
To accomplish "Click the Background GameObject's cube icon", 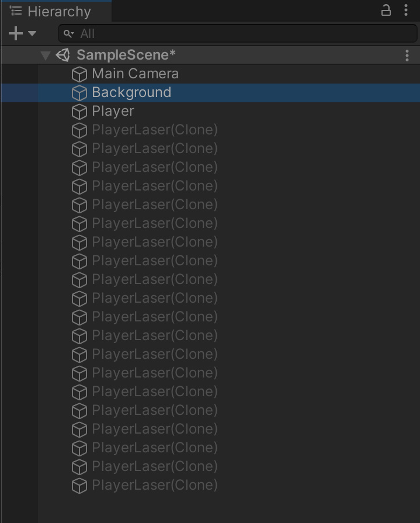I will coord(79,92).
